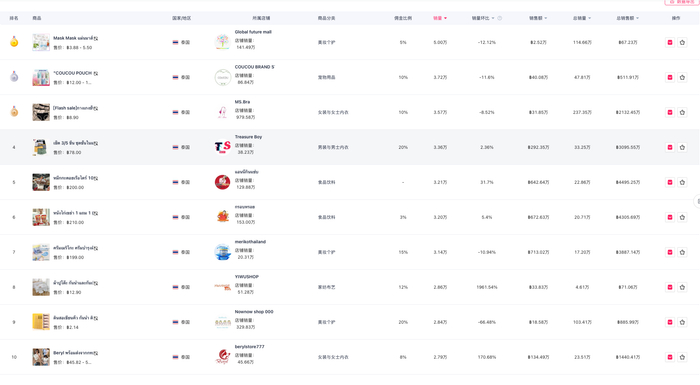Image resolution: width=700 pixels, height=385 pixels.
Task: Open the [Flash sale] product title
Action: click(x=73, y=108)
